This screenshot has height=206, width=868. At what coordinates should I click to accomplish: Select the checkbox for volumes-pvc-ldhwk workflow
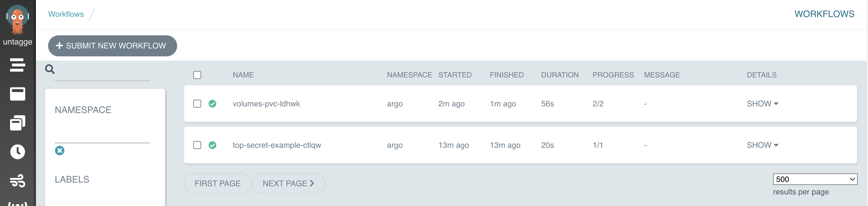pyautogui.click(x=197, y=104)
